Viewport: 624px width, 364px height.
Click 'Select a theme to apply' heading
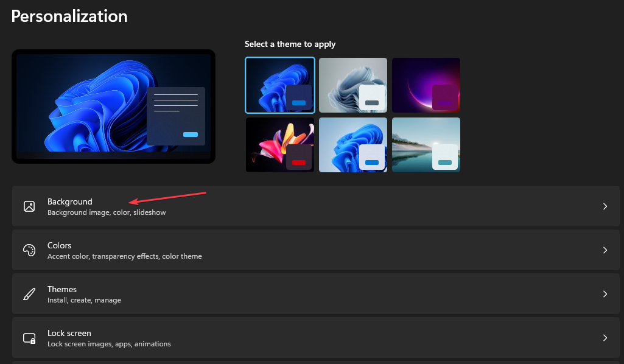pos(290,44)
